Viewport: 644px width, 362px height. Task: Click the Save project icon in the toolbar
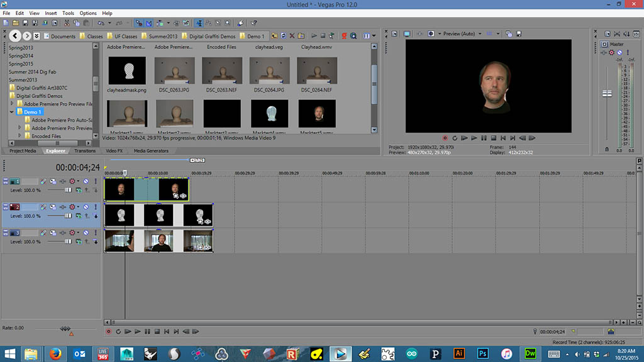[x=25, y=23]
